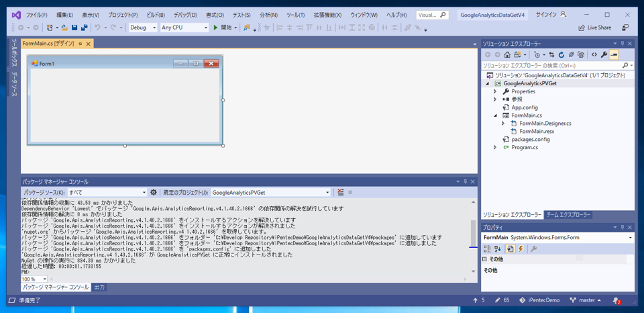Select packages.config in Solution Explorer

[530, 140]
